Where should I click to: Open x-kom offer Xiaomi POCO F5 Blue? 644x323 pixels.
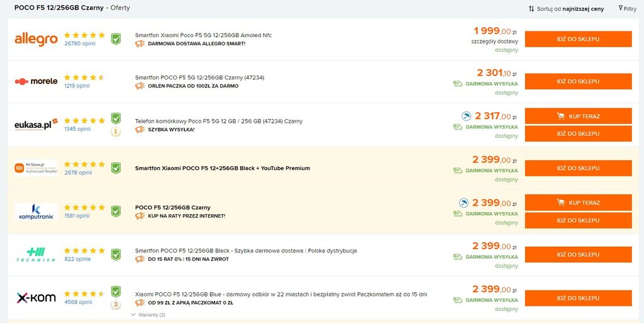pyautogui.click(x=281, y=294)
